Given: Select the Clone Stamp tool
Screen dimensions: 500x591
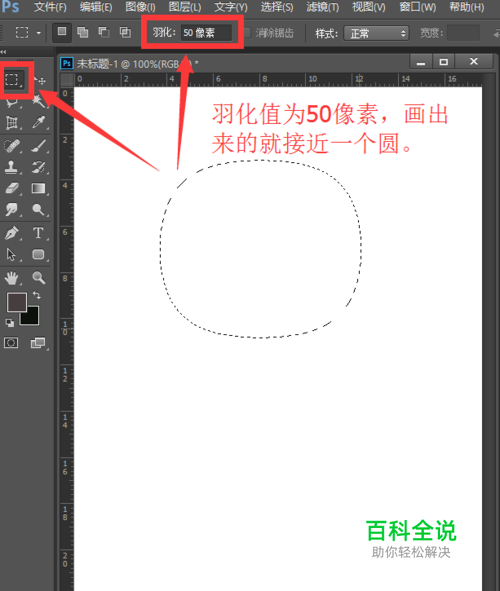Looking at the screenshot, I should (x=11, y=167).
